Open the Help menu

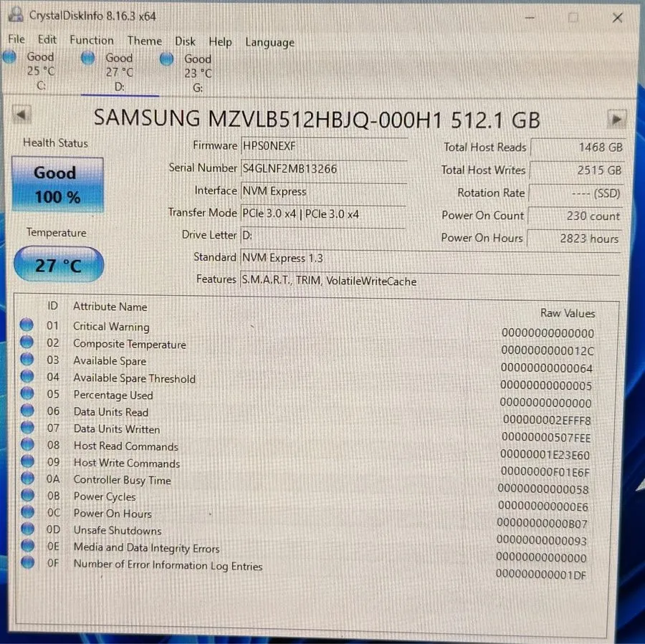[220, 42]
